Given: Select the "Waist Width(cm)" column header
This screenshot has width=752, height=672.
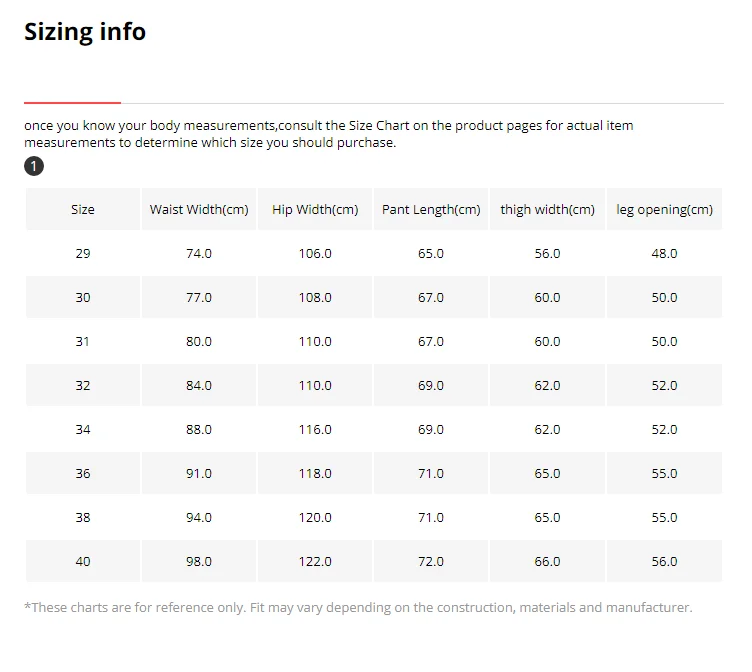Looking at the screenshot, I should pyautogui.click(x=199, y=210).
